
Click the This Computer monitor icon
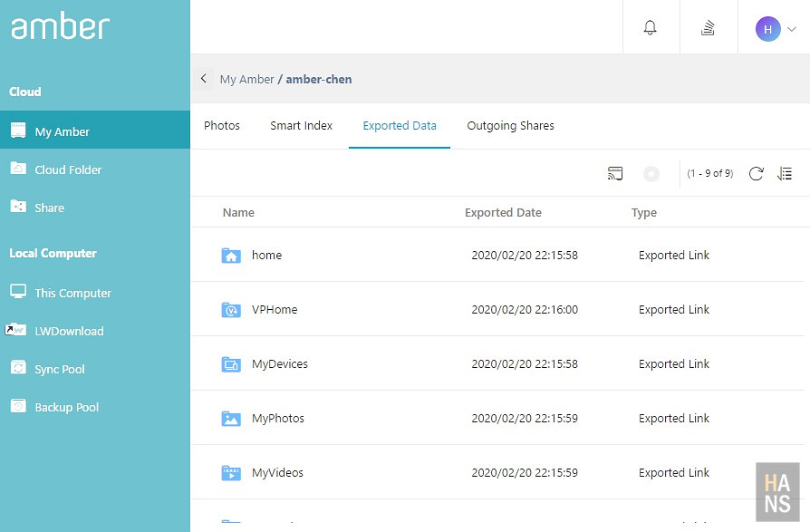(18, 291)
